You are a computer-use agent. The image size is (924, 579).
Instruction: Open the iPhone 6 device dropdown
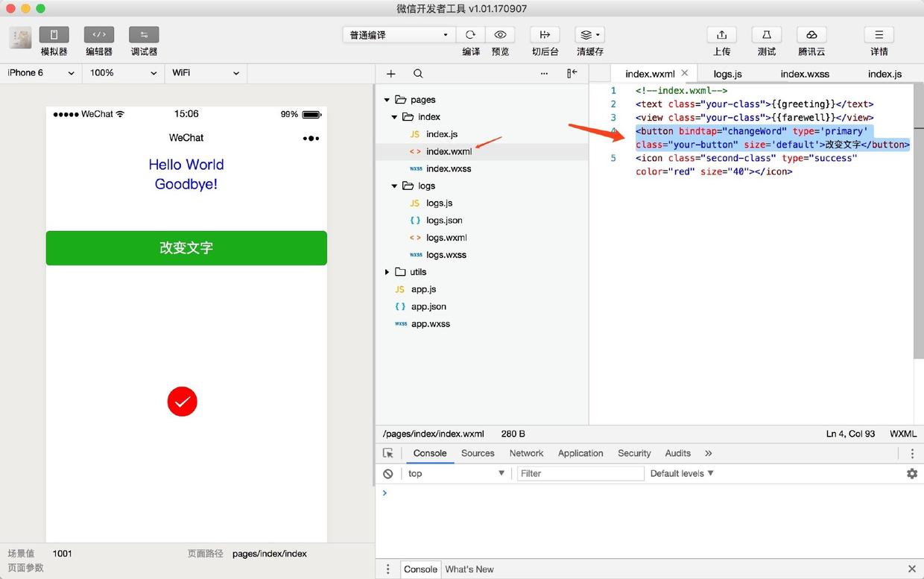[41, 73]
